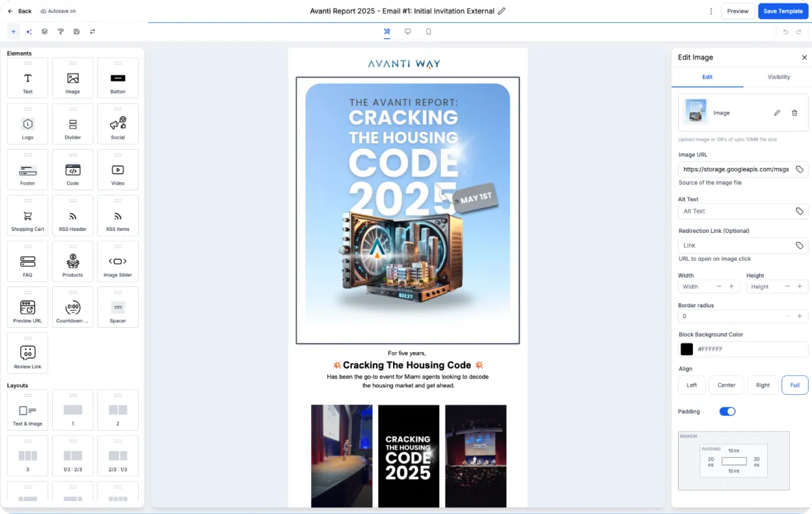
Task: Set alignment to Left
Action: click(x=692, y=385)
